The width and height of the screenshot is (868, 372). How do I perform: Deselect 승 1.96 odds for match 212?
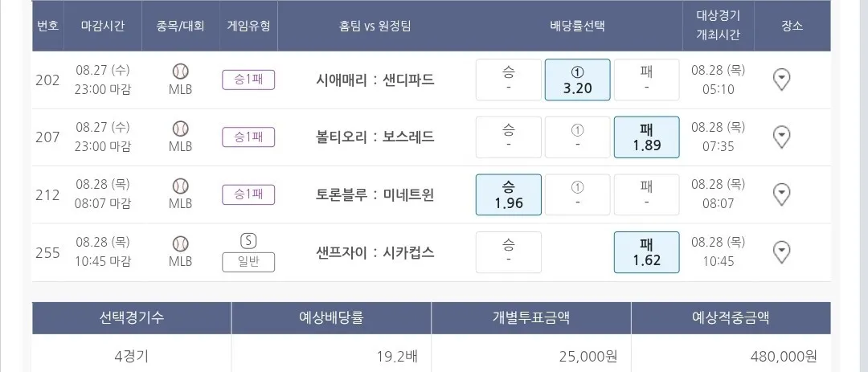[x=508, y=194]
